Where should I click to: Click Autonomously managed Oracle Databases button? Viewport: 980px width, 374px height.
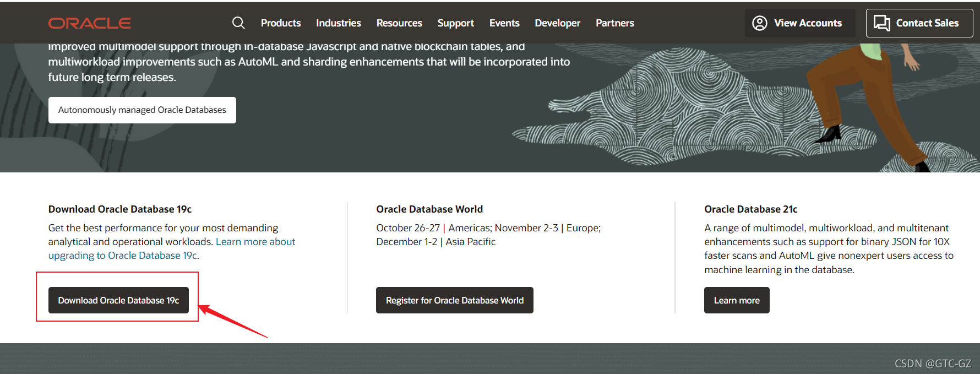142,110
